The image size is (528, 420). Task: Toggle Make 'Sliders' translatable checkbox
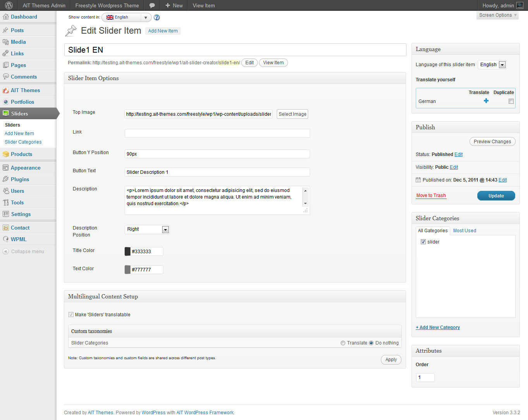coord(71,315)
